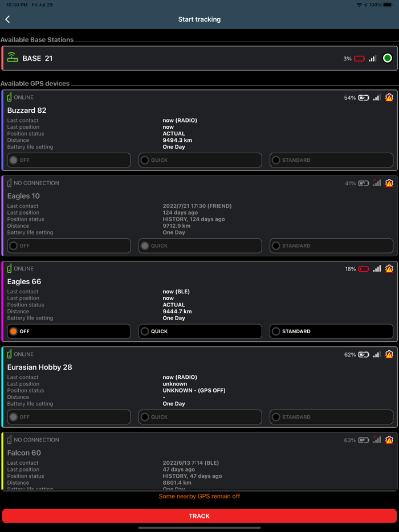The height and width of the screenshot is (532, 399).
Task: Start tracking with the red TRACK button
Action: coord(199,516)
